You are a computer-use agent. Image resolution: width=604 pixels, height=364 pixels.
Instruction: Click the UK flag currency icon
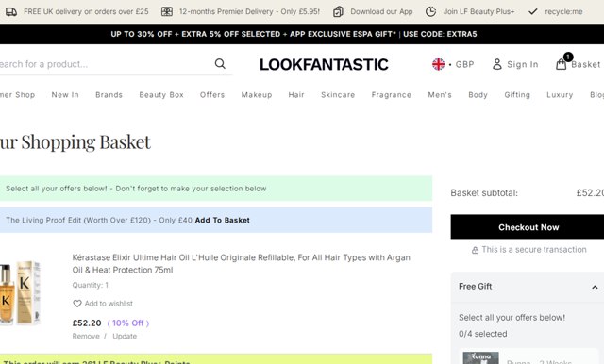(x=438, y=64)
